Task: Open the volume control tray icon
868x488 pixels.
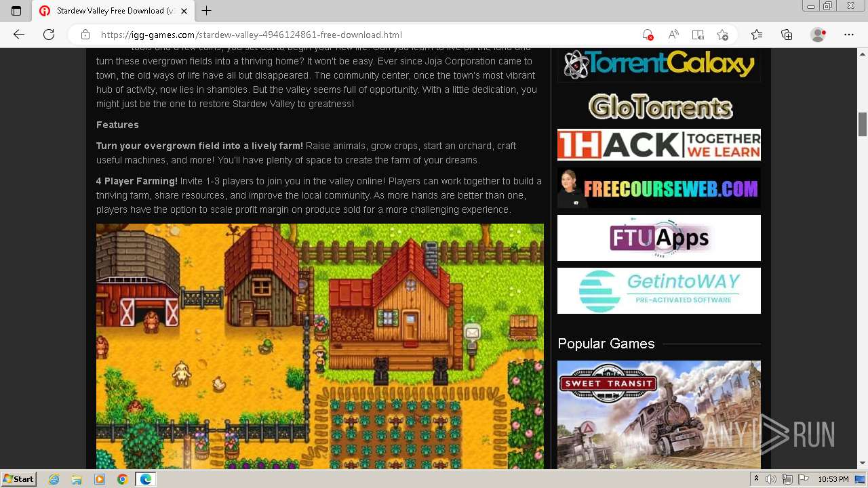Action: tap(772, 479)
